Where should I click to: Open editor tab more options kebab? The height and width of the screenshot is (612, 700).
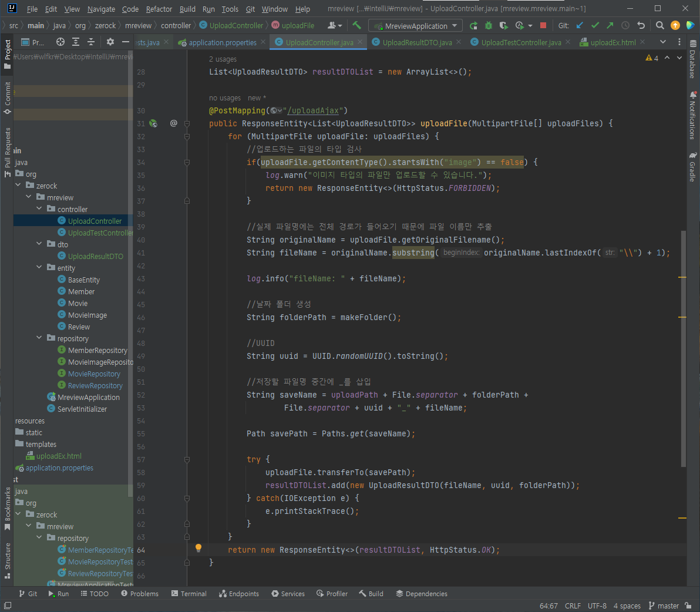pyautogui.click(x=679, y=42)
